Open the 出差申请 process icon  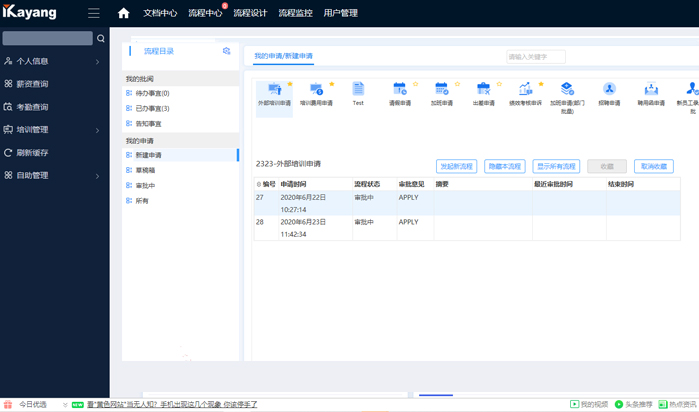point(483,94)
